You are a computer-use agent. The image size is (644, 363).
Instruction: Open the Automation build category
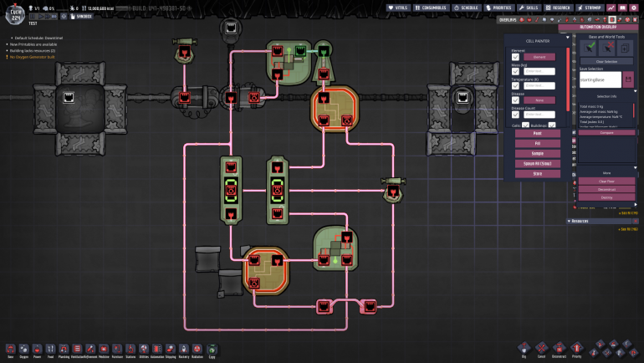(156, 349)
